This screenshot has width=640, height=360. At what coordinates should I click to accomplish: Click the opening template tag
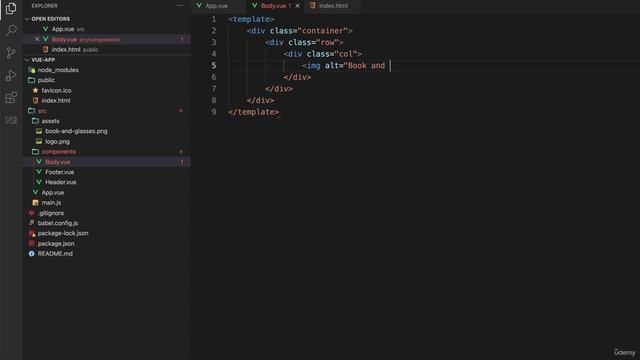pyautogui.click(x=251, y=19)
